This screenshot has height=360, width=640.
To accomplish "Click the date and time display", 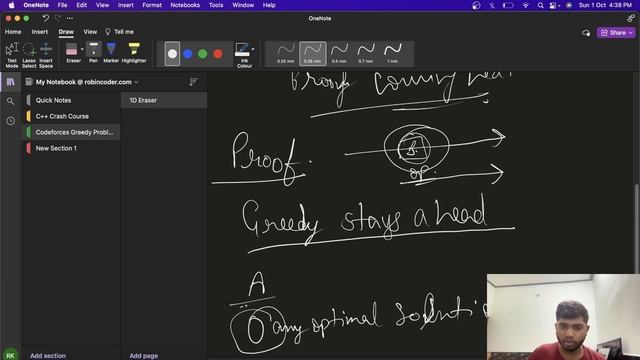I will click(x=605, y=5).
